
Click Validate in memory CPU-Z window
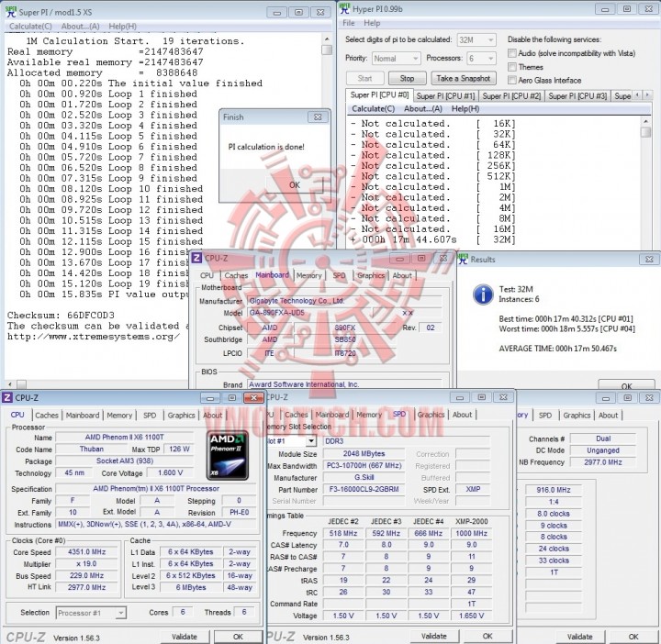tap(579, 637)
